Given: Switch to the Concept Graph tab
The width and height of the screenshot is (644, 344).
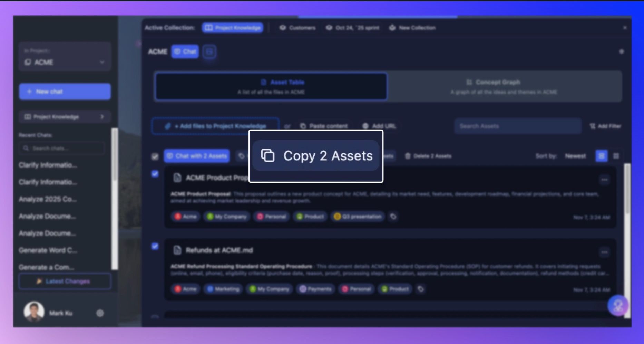Looking at the screenshot, I should pyautogui.click(x=503, y=86).
